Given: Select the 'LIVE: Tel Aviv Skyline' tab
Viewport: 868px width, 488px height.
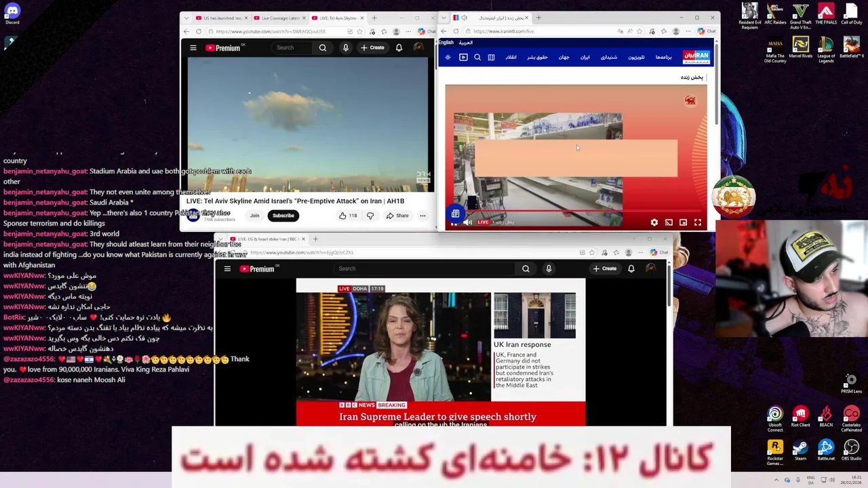Looking at the screenshot, I should pos(338,18).
